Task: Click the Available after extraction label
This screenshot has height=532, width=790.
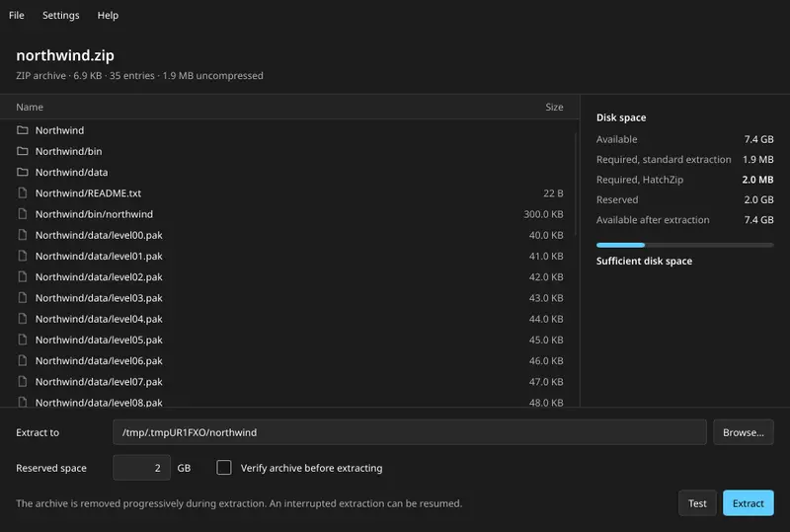Action: pyautogui.click(x=653, y=220)
